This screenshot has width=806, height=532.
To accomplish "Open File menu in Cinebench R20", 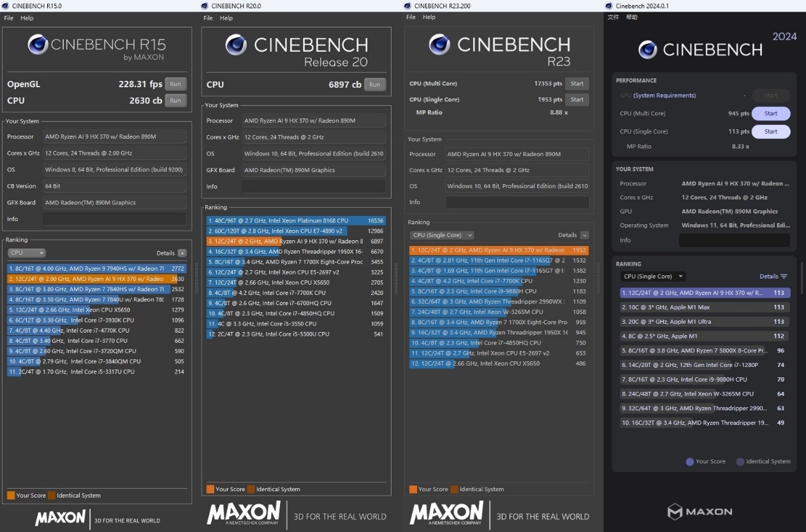I will (208, 18).
